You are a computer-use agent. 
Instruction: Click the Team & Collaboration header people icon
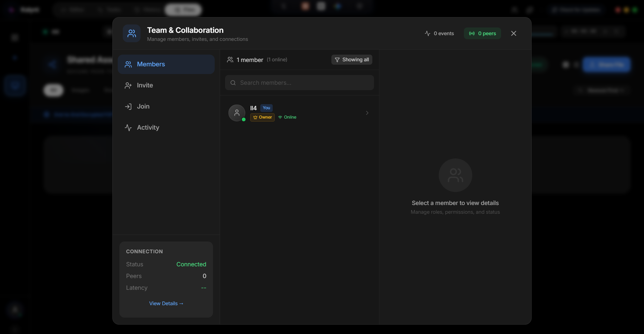pyautogui.click(x=131, y=34)
